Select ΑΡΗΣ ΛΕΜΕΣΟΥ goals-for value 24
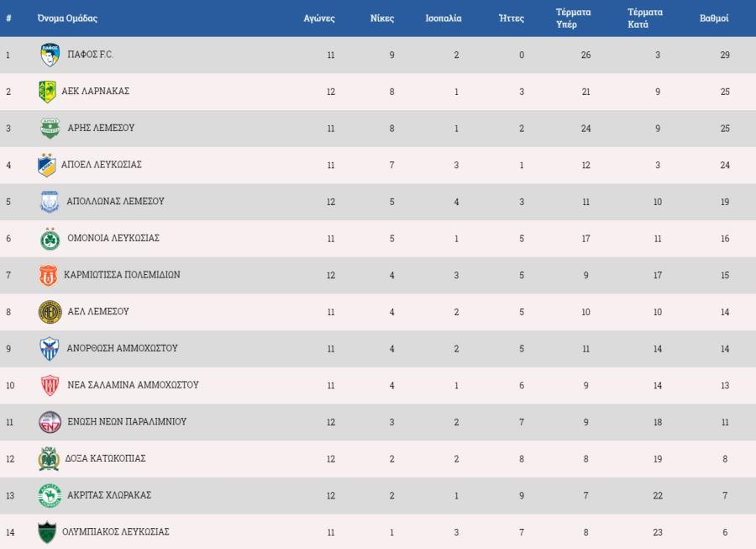 (x=585, y=129)
